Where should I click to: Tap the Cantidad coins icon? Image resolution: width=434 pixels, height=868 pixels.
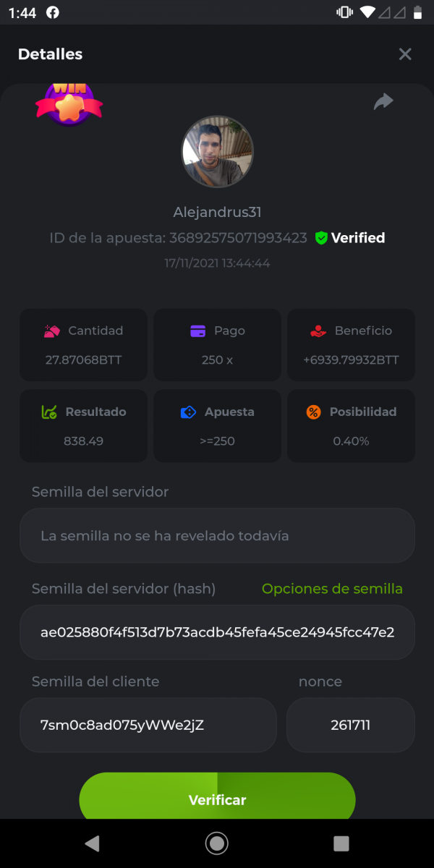click(x=51, y=331)
